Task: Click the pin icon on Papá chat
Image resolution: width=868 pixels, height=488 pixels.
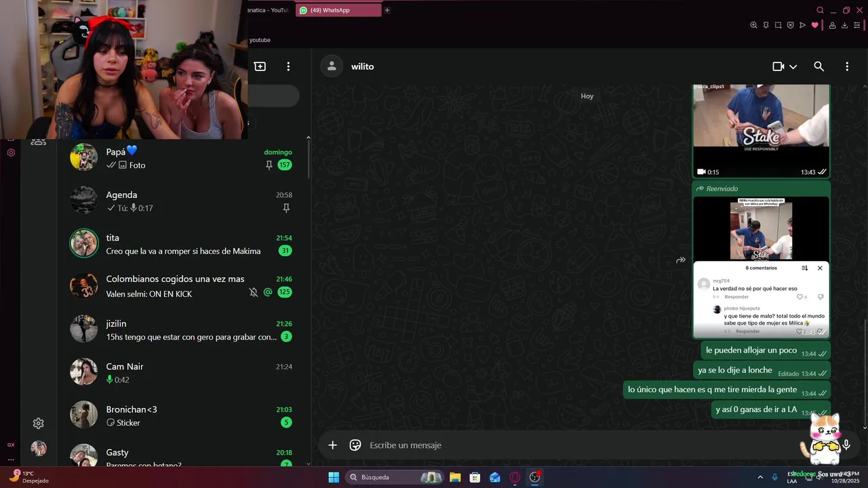Action: click(269, 165)
